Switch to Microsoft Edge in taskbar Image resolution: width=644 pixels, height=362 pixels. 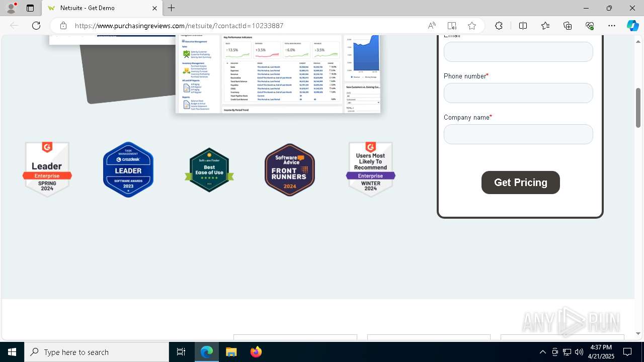click(x=207, y=352)
